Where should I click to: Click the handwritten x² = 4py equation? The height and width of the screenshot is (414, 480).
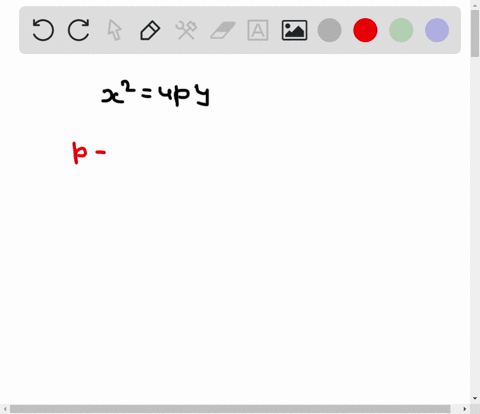click(x=156, y=93)
